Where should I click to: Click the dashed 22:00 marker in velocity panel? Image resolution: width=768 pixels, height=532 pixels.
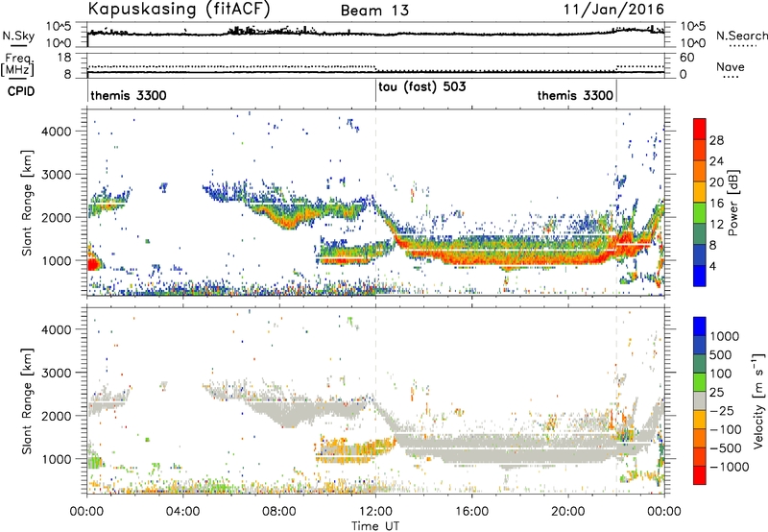click(x=616, y=400)
